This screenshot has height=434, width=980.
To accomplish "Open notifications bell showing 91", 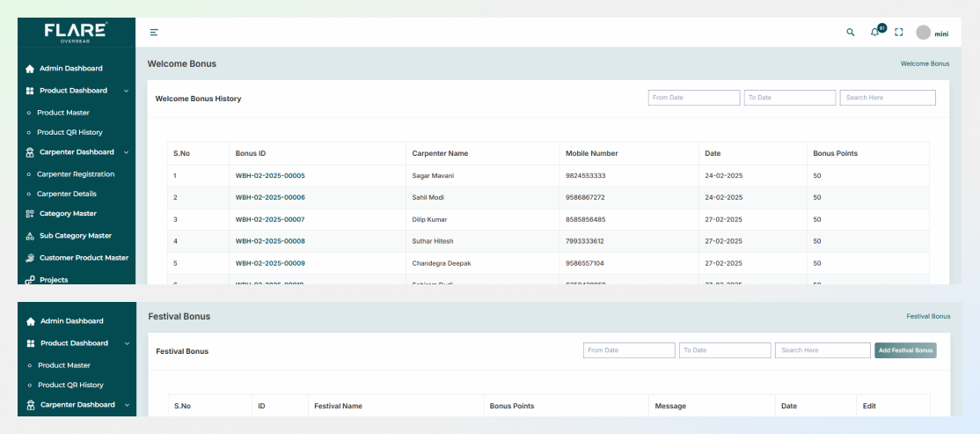I will [877, 32].
